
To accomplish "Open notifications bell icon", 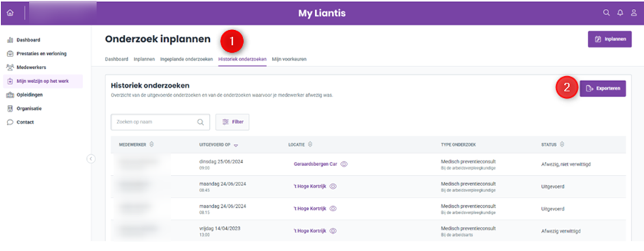I will click(620, 13).
